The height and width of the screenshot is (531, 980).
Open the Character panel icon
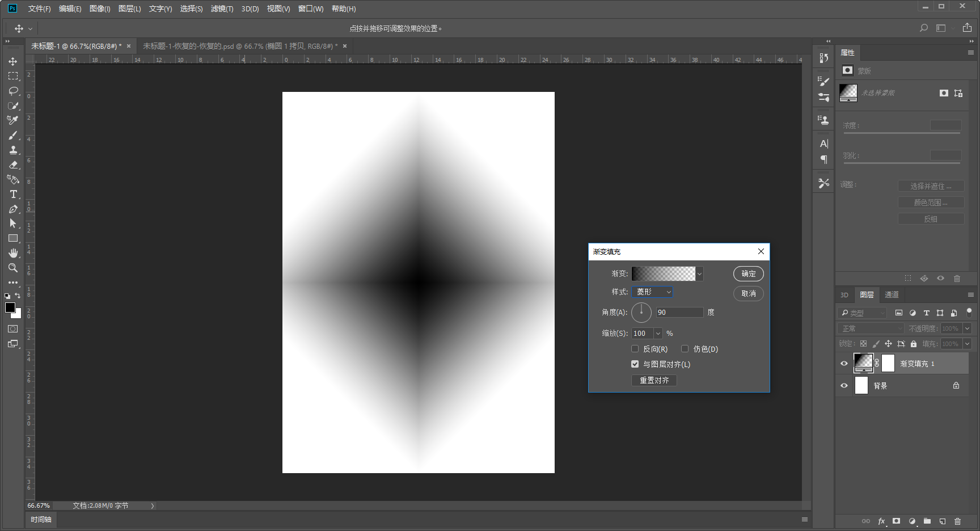pos(823,144)
